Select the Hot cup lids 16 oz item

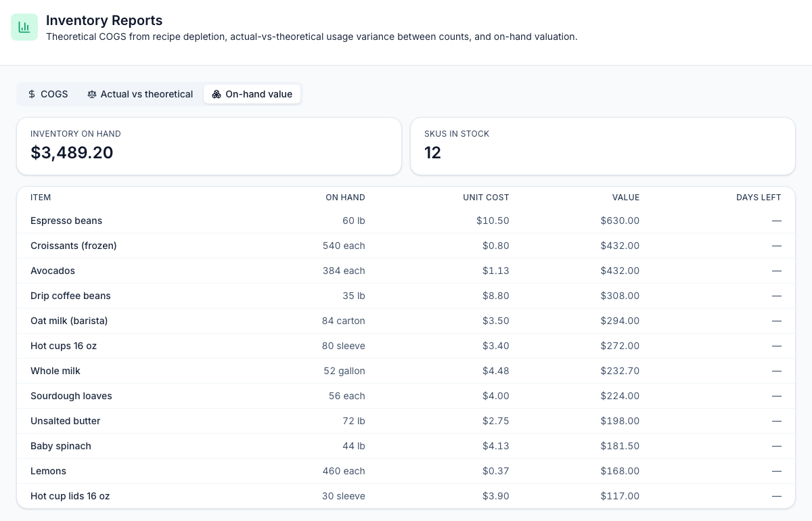coord(70,496)
